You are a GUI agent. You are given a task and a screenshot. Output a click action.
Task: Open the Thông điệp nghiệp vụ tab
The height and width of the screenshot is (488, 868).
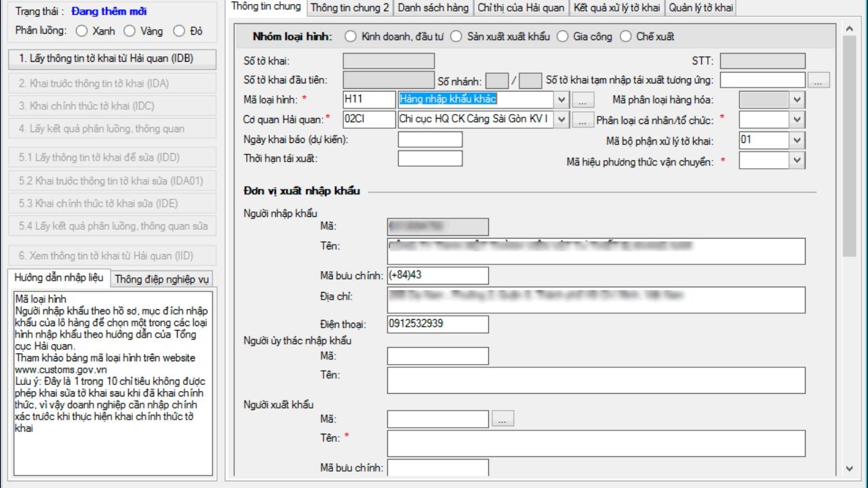[163, 279]
